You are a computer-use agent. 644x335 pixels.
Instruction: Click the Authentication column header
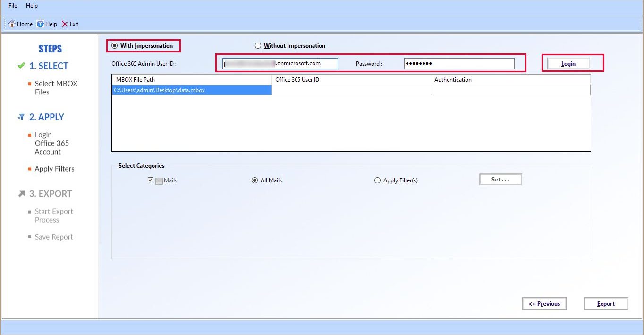pos(510,80)
